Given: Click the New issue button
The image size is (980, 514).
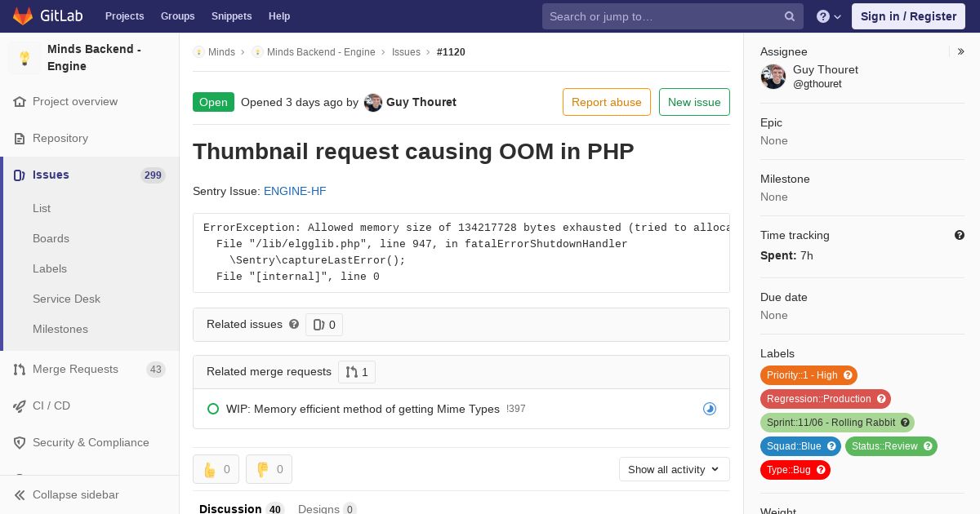Looking at the screenshot, I should click(694, 102).
